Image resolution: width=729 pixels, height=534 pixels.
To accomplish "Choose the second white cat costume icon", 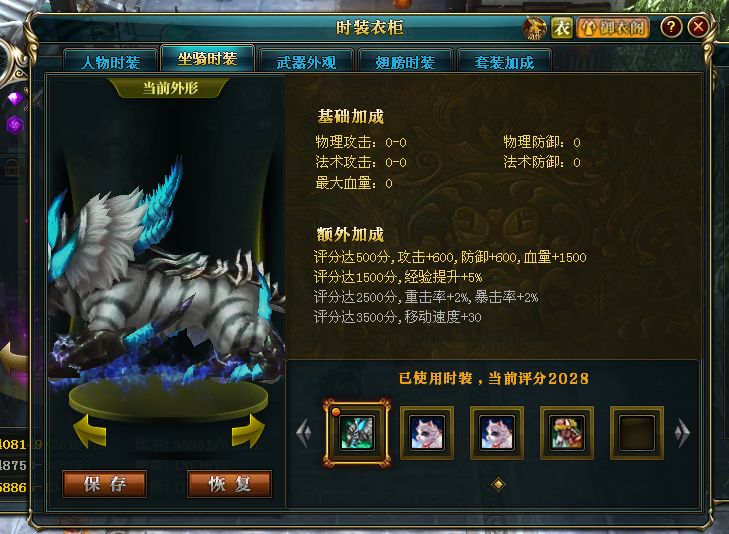I will point(427,433).
